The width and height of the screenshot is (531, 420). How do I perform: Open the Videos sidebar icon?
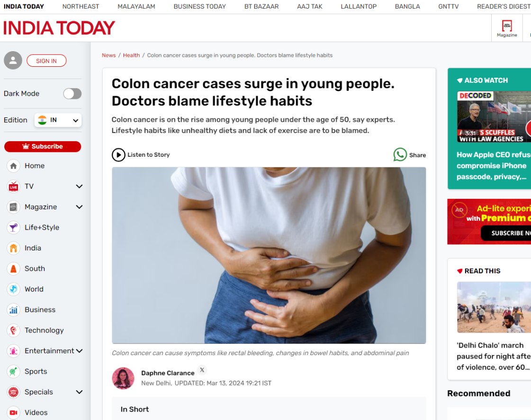pyautogui.click(x=13, y=412)
